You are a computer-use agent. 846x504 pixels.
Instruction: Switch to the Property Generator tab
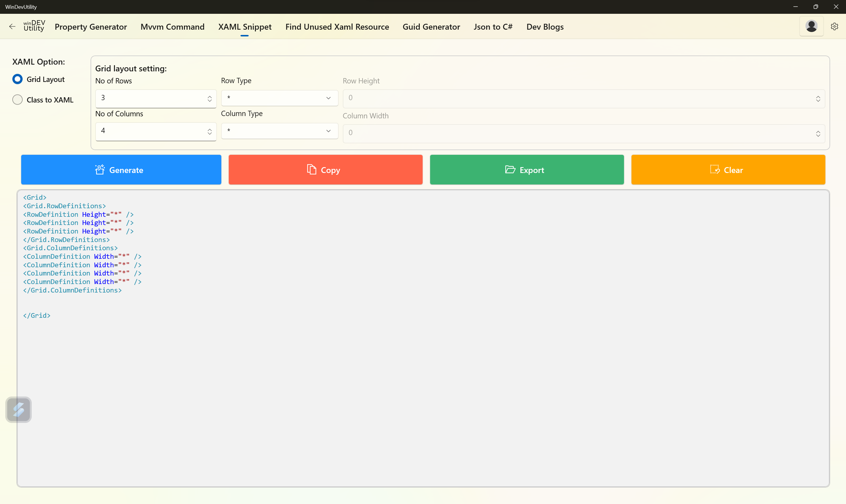pos(91,27)
